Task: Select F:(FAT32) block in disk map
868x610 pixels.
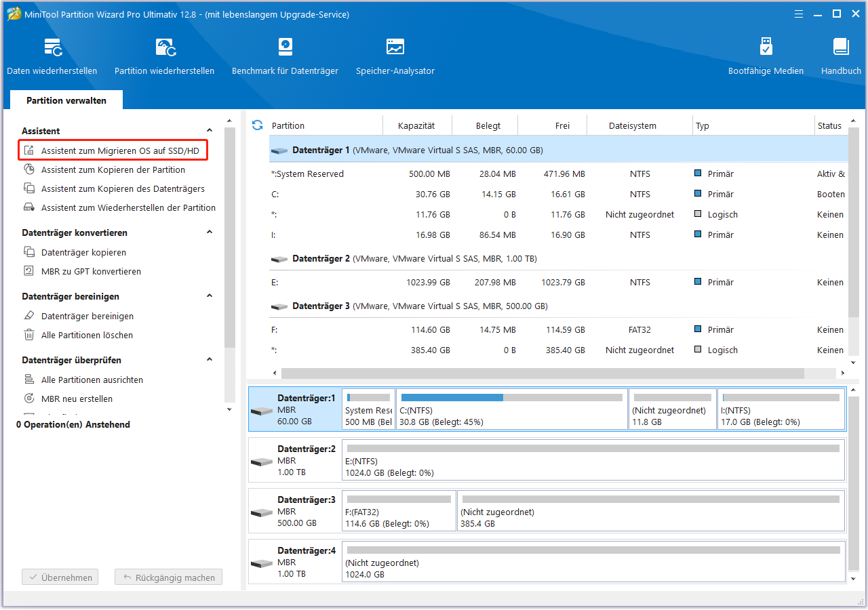Action: (399, 511)
